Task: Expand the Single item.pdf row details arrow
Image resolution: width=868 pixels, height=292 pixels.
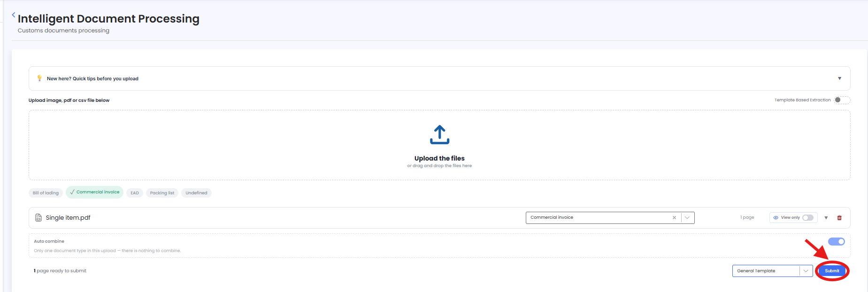Action: tap(826, 218)
